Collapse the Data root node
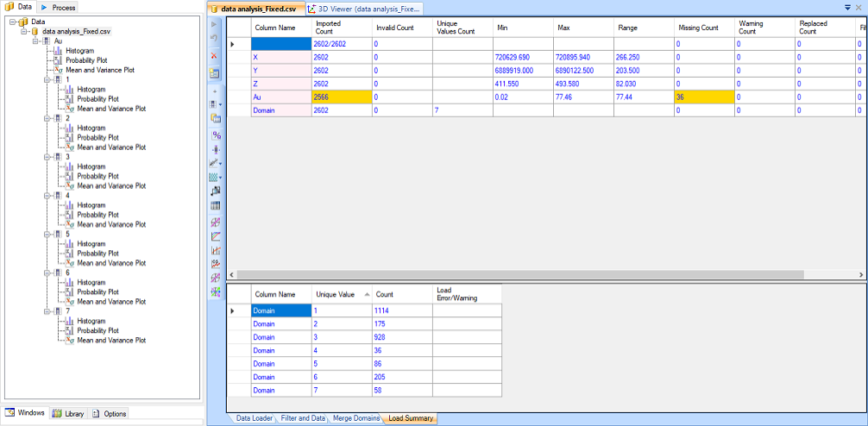This screenshot has height=426, width=868. click(x=13, y=22)
